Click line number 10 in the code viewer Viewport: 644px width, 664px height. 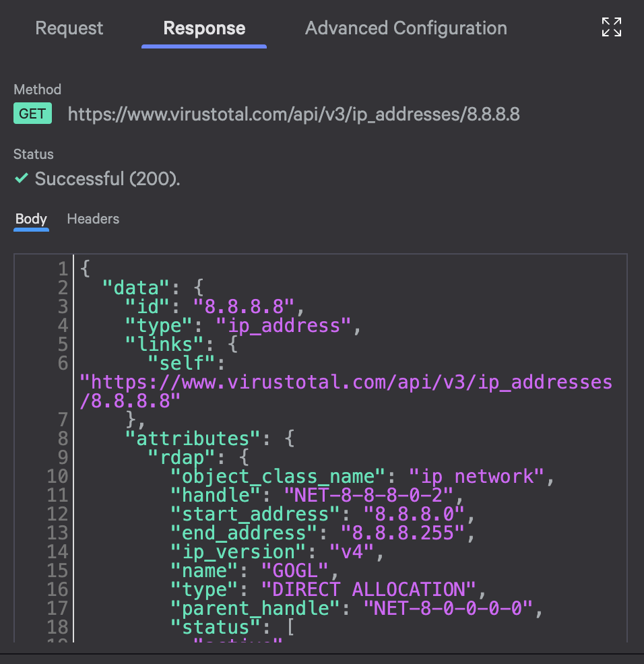coord(56,476)
